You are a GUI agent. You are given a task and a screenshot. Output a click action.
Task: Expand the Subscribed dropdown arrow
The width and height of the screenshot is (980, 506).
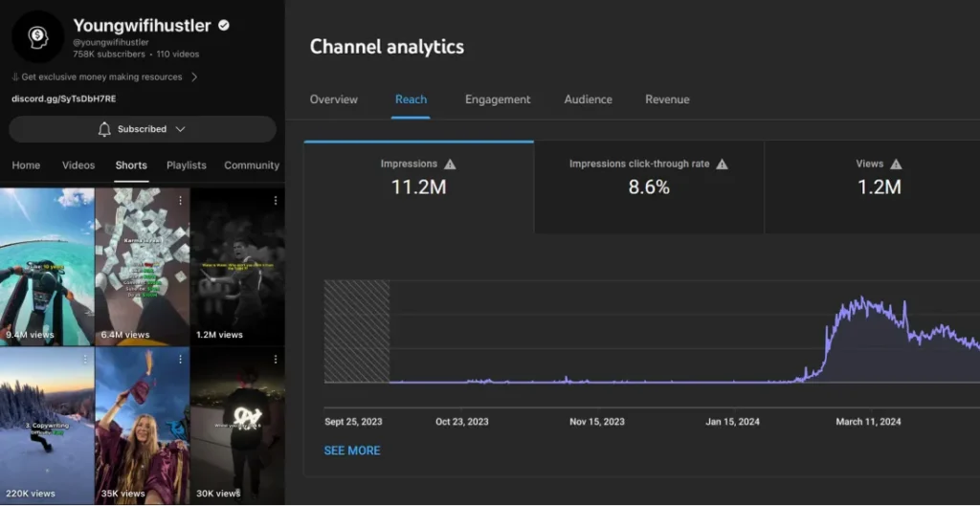[180, 129]
